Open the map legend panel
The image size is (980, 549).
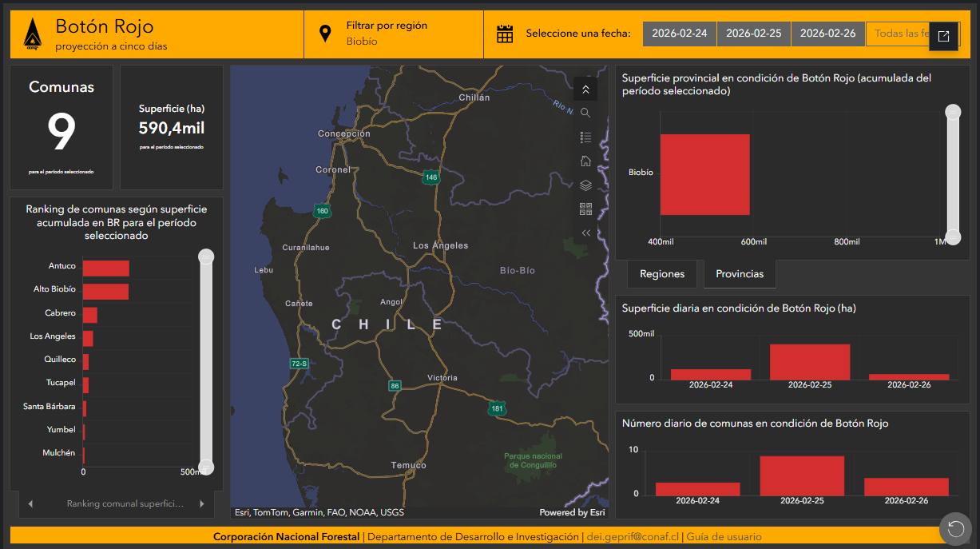[585, 137]
